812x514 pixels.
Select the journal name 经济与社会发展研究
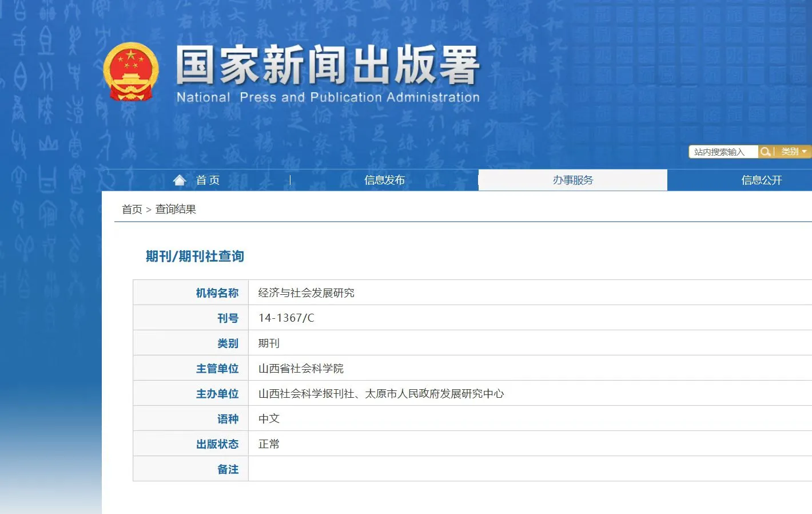tap(306, 292)
